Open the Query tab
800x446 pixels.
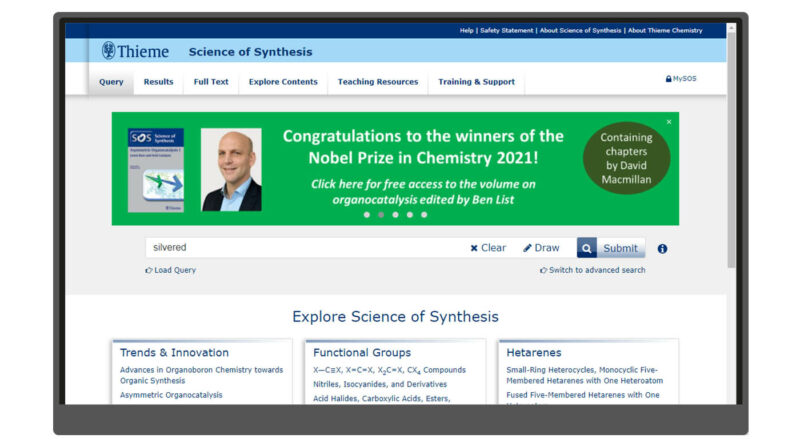point(111,82)
